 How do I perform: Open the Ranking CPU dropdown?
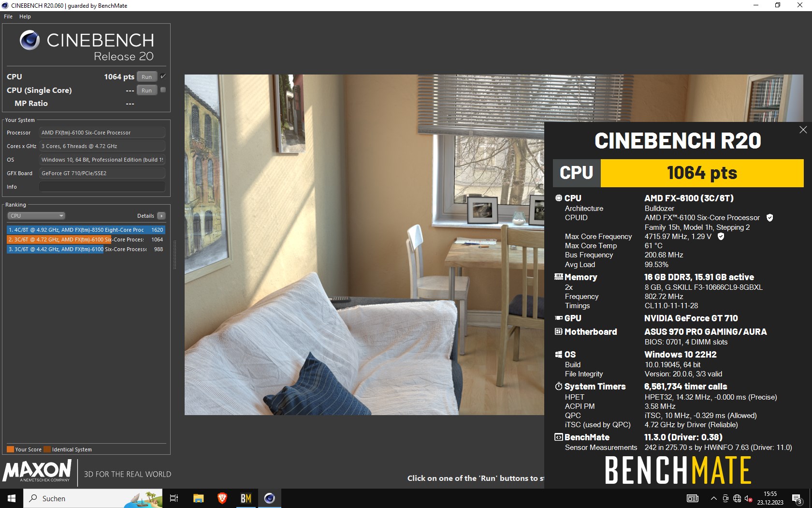pyautogui.click(x=36, y=216)
